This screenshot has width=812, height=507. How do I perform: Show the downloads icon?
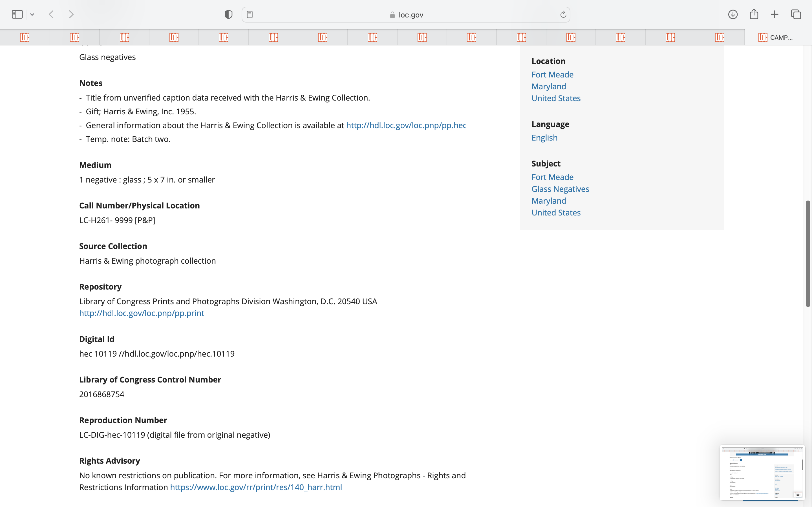(x=732, y=14)
